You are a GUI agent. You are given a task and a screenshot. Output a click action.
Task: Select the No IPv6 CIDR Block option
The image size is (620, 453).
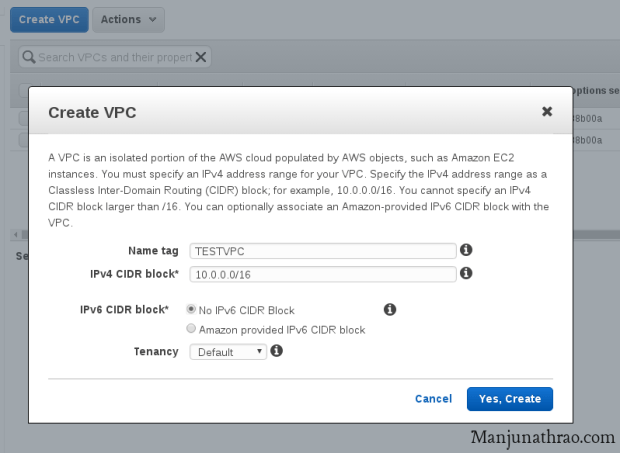click(191, 310)
